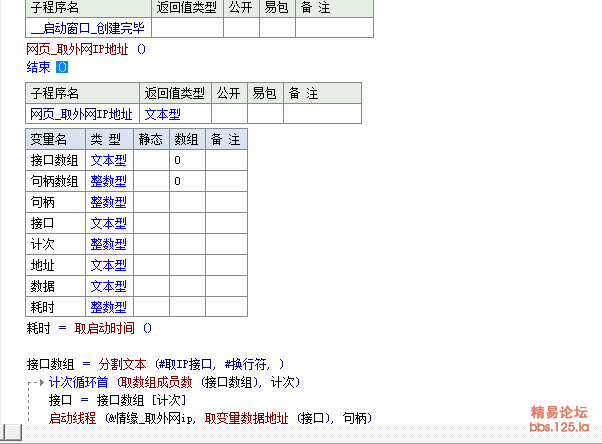Click the 文本型 type of 接口数组
Image resolution: width=602 pixels, height=444 pixels.
[x=109, y=160]
